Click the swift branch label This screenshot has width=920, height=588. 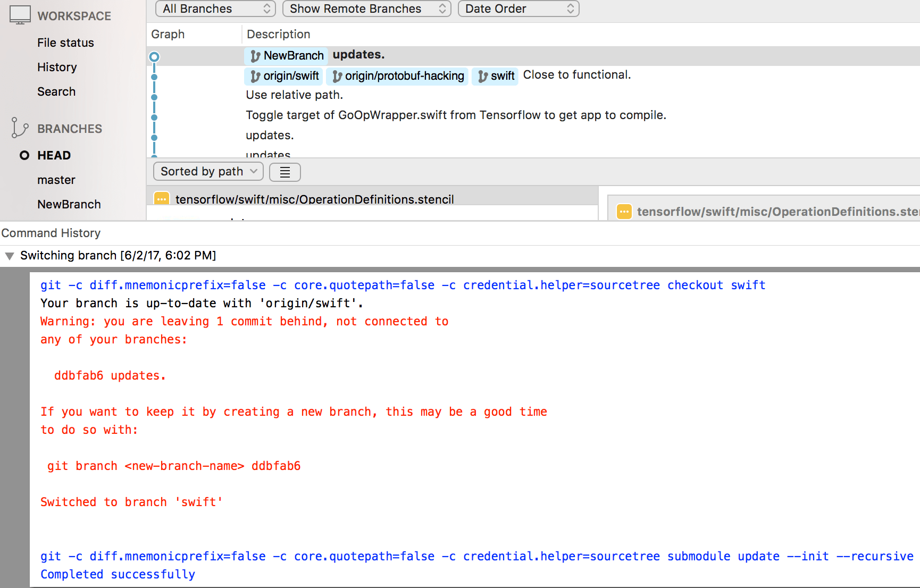503,76
